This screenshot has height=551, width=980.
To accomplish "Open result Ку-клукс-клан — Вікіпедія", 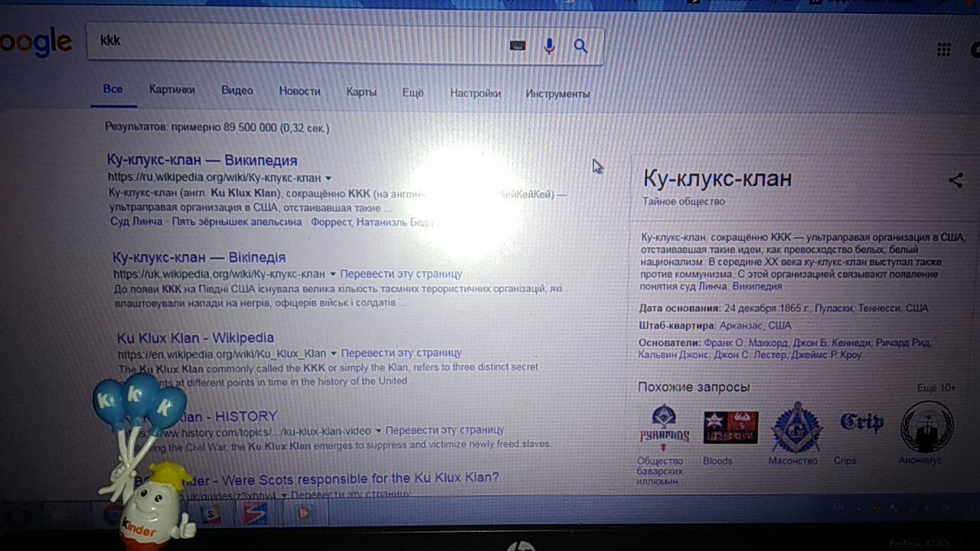I will point(199,257).
